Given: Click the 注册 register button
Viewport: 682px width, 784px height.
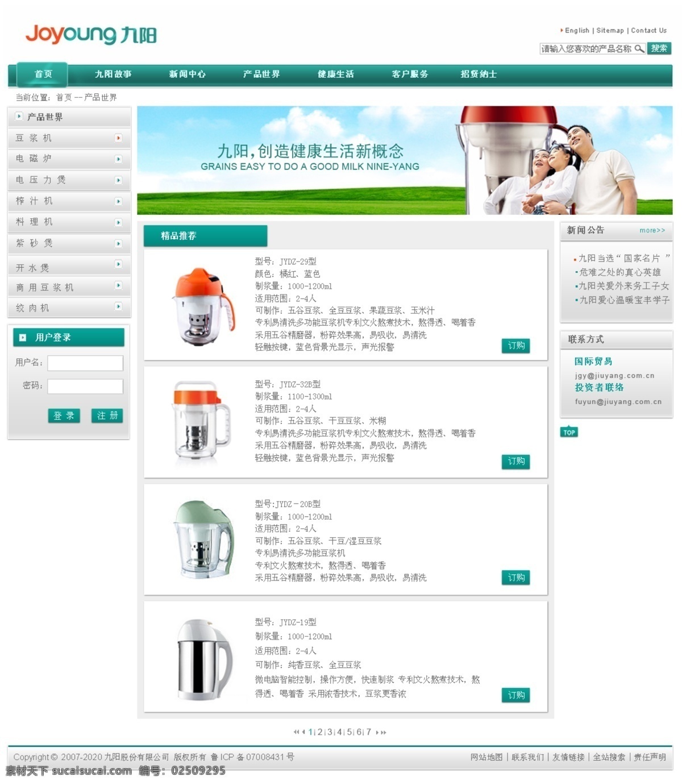Looking at the screenshot, I should (x=107, y=416).
